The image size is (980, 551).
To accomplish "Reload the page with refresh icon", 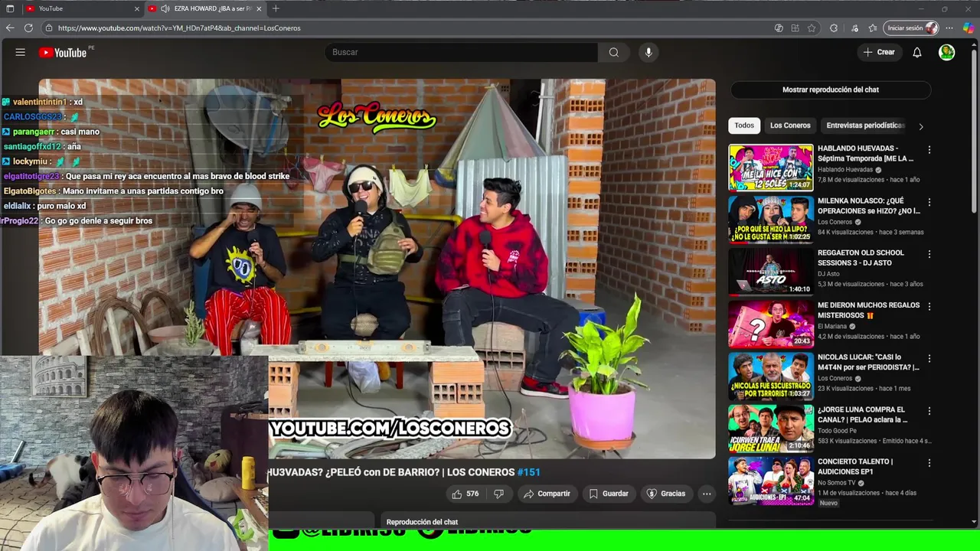I will [x=28, y=28].
